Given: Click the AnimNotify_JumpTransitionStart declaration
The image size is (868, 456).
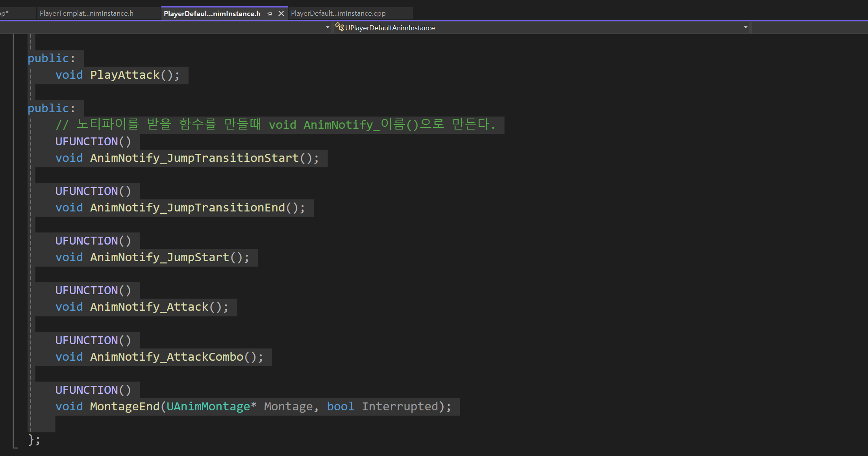Looking at the screenshot, I should (194, 158).
